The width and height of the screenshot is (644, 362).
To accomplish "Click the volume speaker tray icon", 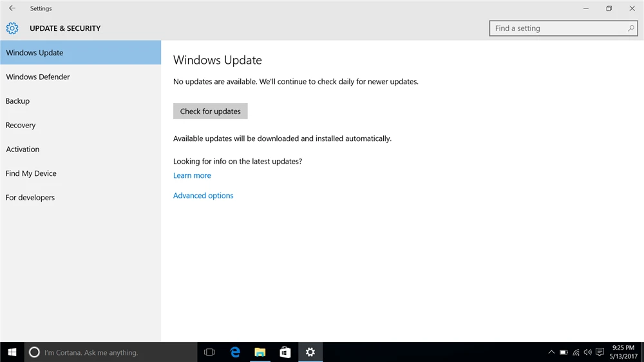I will (588, 352).
